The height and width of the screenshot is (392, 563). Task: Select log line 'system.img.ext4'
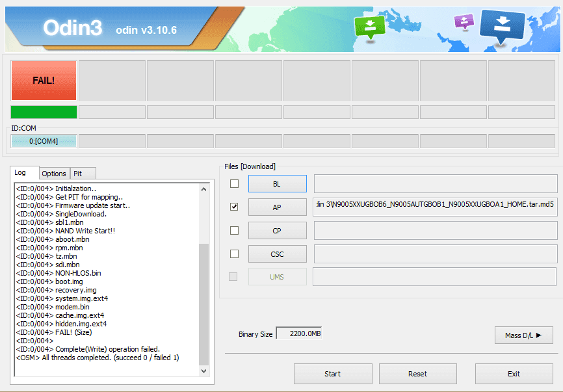coord(62,298)
